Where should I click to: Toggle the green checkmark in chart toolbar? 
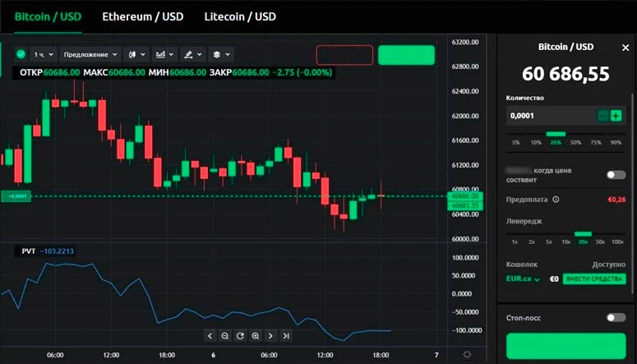point(21,54)
